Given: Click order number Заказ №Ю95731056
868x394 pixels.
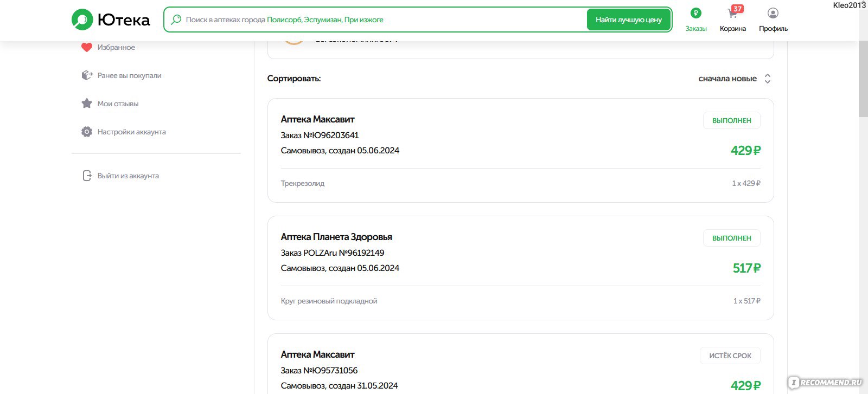Looking at the screenshot, I should click(319, 370).
